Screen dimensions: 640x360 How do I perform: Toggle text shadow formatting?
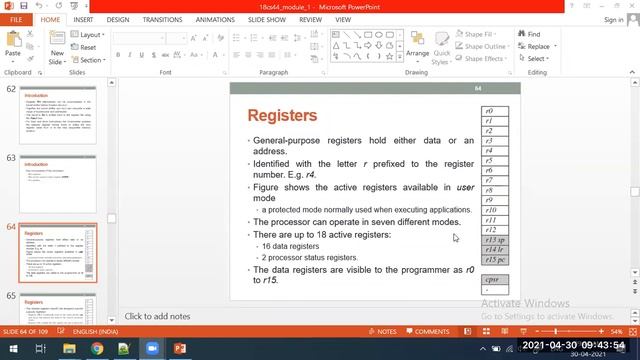153,55
